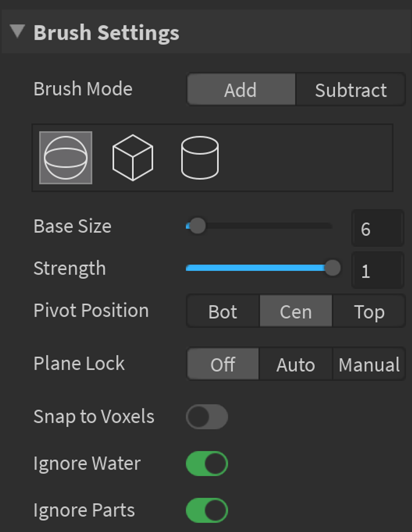
Task: Set Pivot Position to Bot
Action: tap(223, 311)
